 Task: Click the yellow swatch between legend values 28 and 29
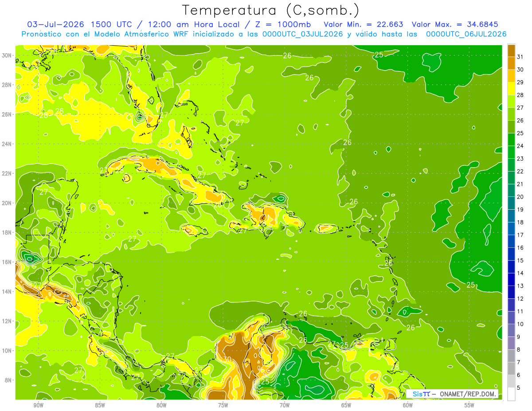point(512,89)
